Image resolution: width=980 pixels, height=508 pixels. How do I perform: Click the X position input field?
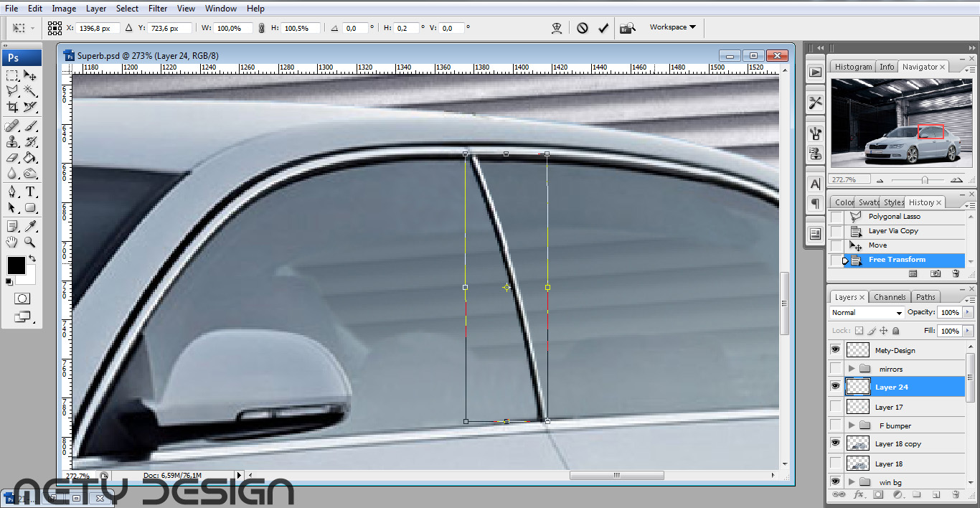98,28
